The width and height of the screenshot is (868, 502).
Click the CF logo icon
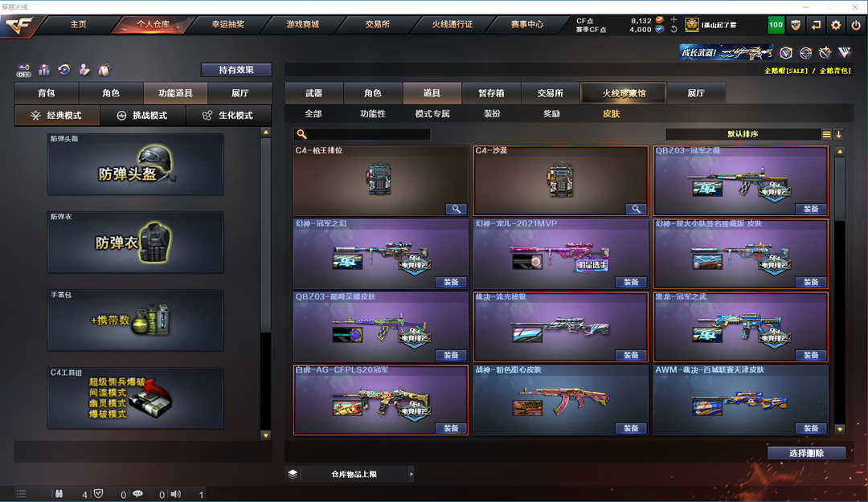click(18, 26)
